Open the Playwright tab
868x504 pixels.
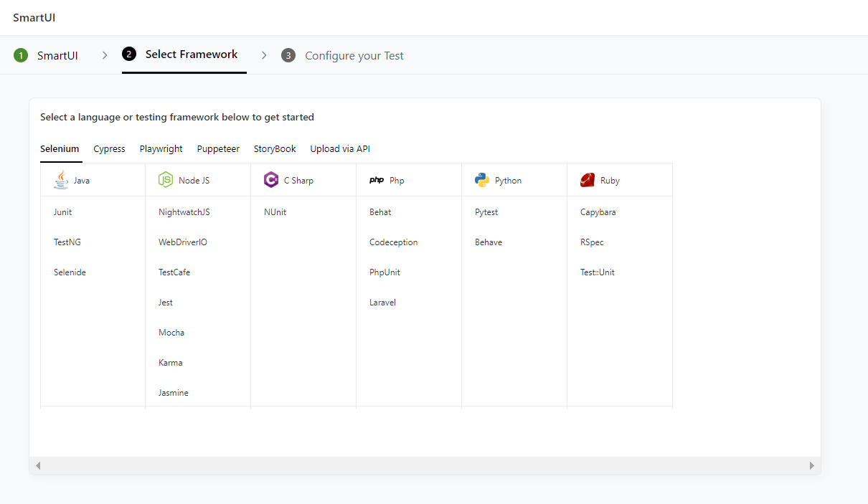pos(161,149)
